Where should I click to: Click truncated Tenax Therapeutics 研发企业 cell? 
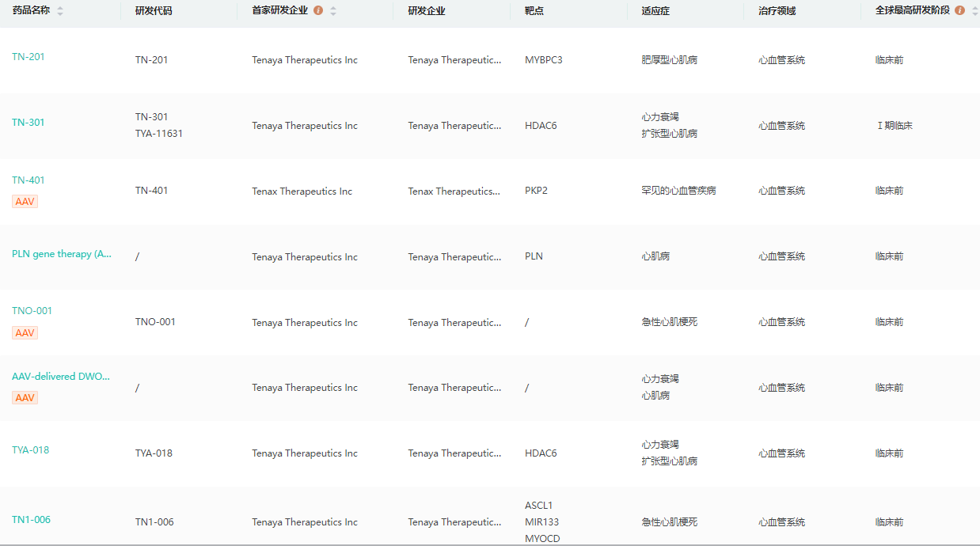(454, 191)
